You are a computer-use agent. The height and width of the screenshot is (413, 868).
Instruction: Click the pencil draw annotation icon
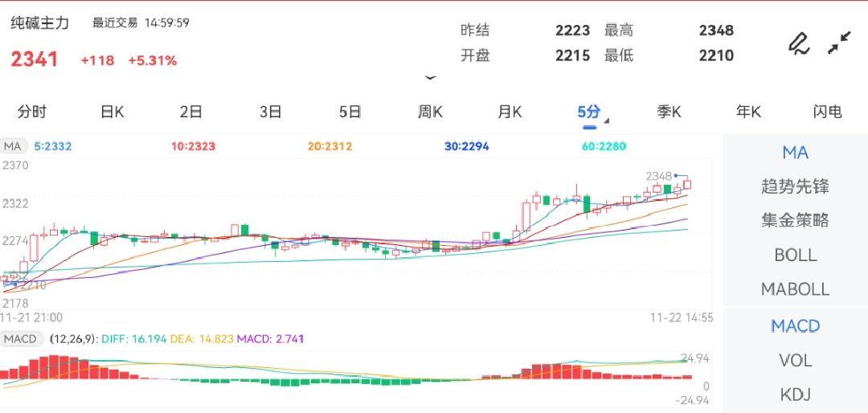click(798, 43)
